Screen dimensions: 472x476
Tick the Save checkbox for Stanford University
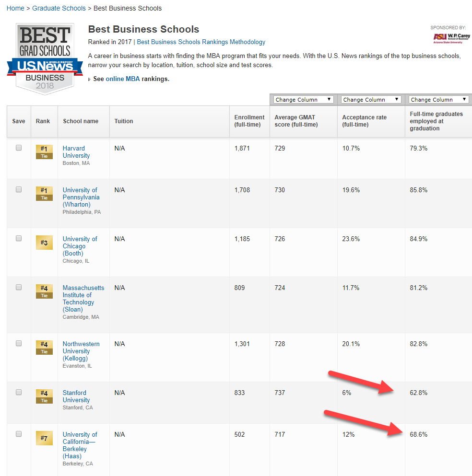coord(19,392)
